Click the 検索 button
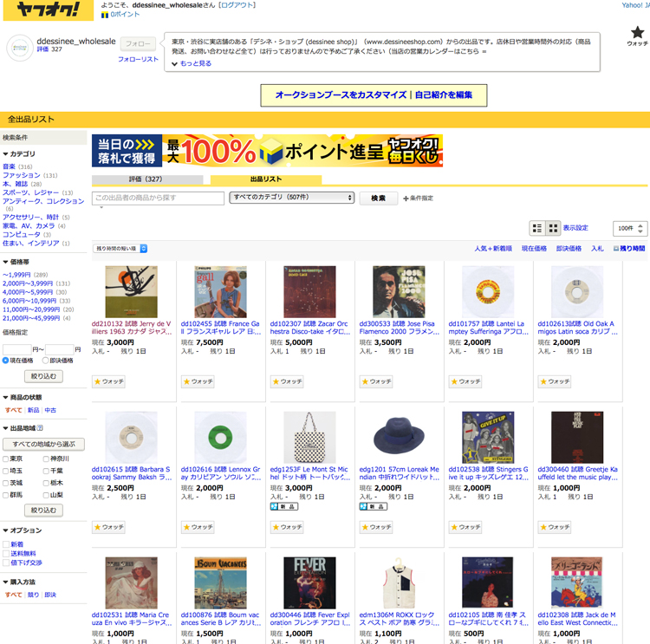This screenshot has height=644, width=650. [379, 198]
